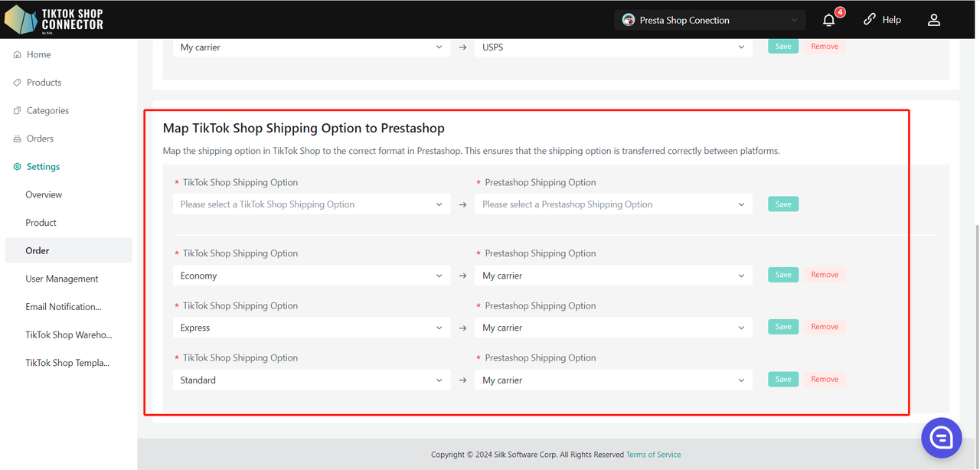Save the Standard shipping mapping
Image resolution: width=980 pixels, height=470 pixels.
(783, 379)
